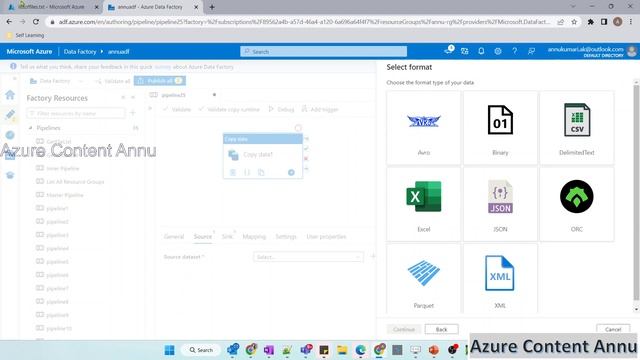Open the Author pencil icon in sidebar

tap(10, 115)
